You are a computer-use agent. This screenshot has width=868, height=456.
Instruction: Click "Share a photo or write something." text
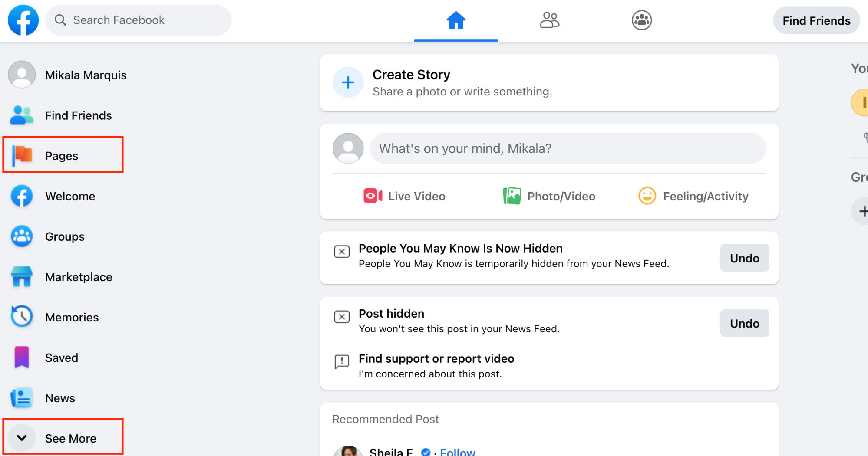pos(462,92)
